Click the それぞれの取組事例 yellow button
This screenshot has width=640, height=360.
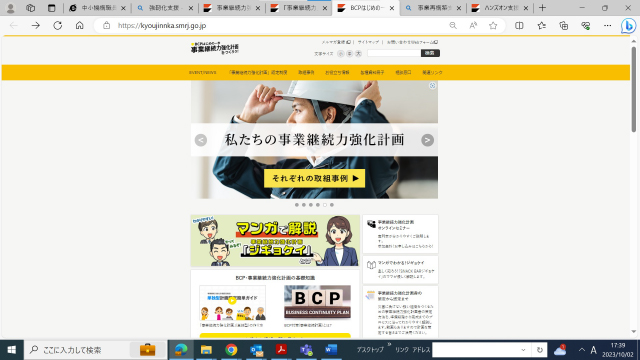[314, 178]
